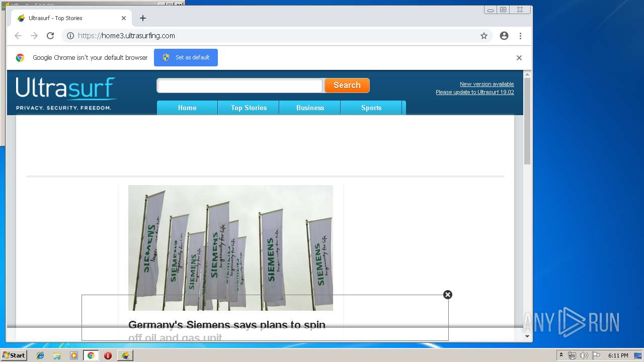
Task: Close the bottom overlay ad box
Action: pyautogui.click(x=448, y=295)
